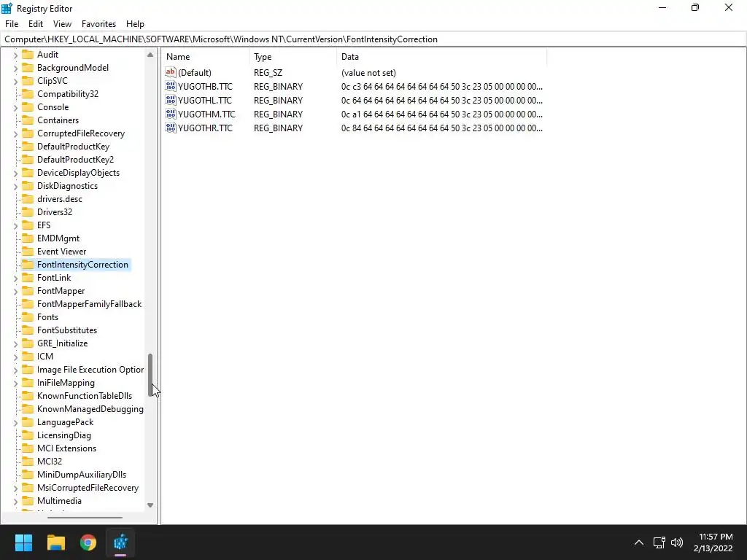Open the taskbar clock showing 11:57 PM
The width and height of the screenshot is (747, 560).
713,542
